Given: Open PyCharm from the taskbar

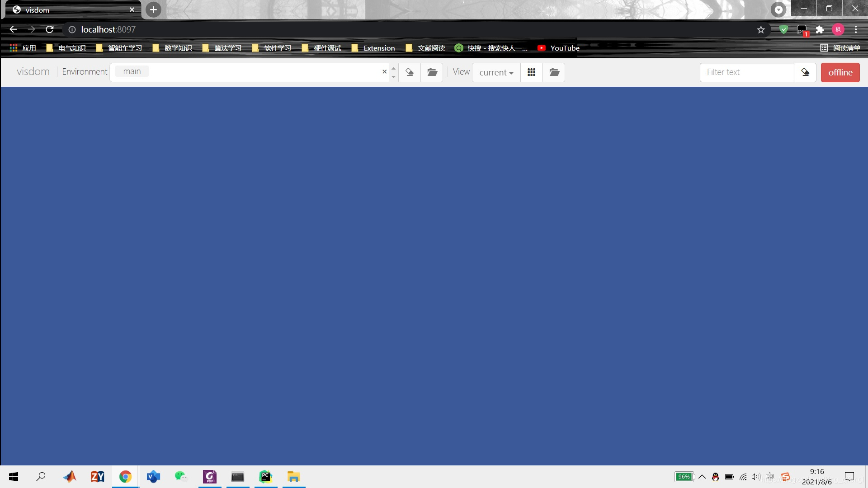Looking at the screenshot, I should coord(265,477).
